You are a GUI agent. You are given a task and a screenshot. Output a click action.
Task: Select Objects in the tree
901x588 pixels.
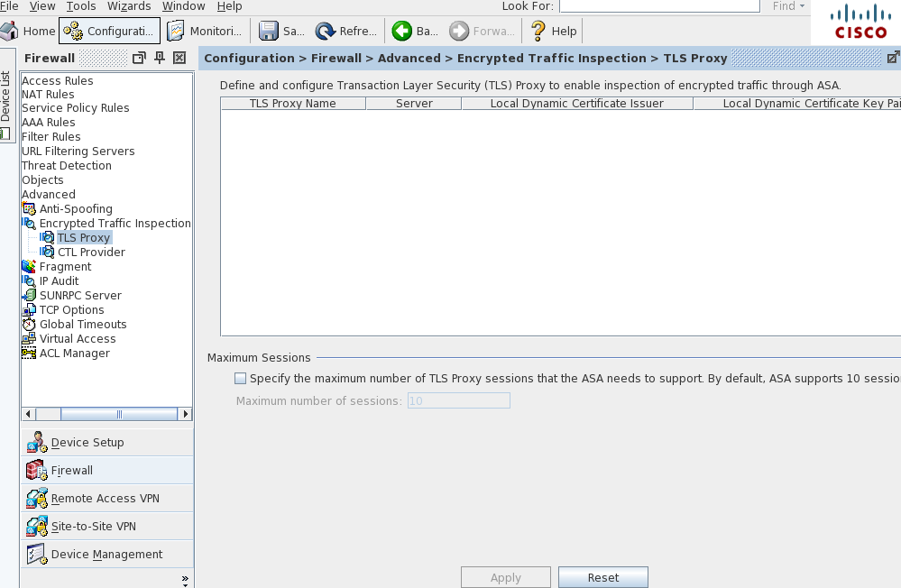click(x=42, y=179)
